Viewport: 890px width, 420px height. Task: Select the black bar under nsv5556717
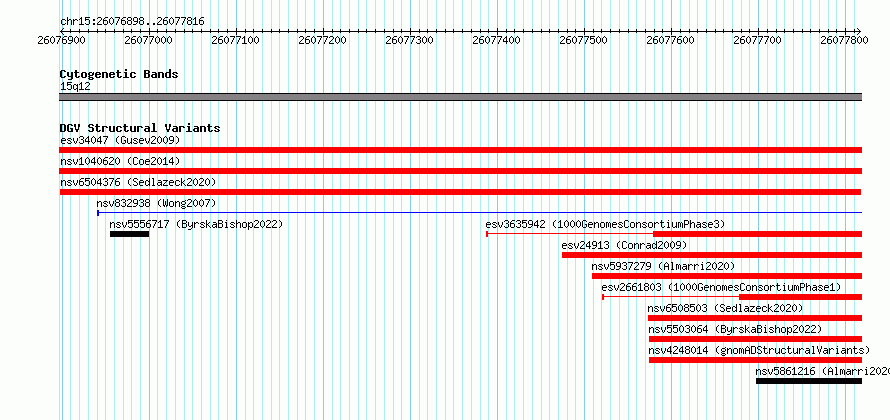click(129, 234)
